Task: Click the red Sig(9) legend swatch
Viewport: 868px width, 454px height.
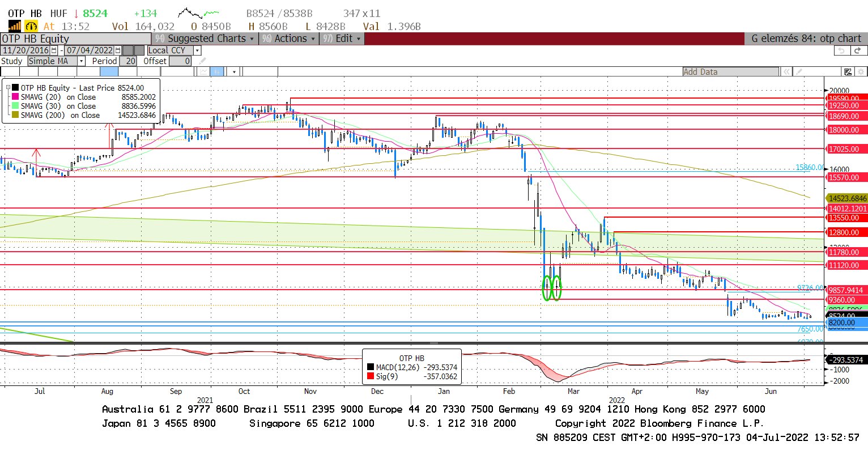Action: [371, 376]
